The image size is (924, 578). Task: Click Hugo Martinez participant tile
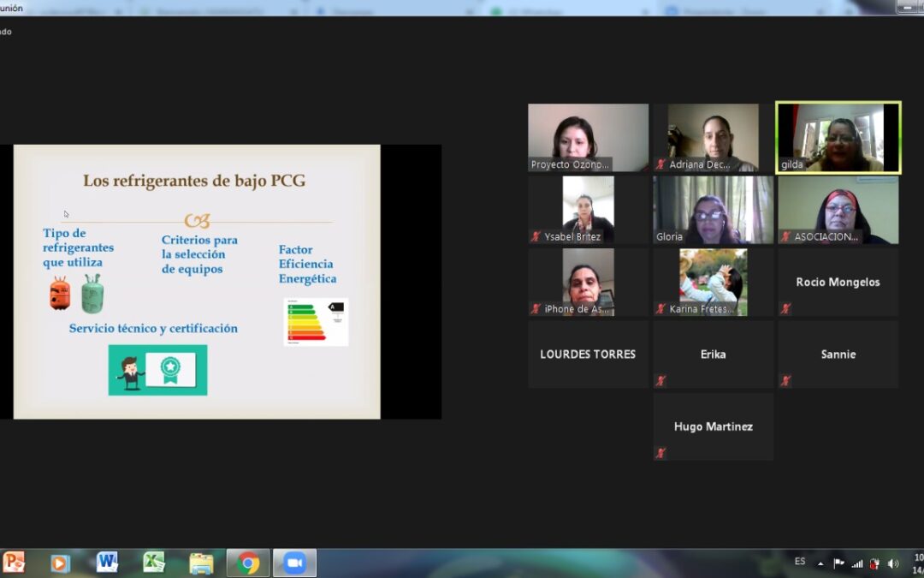click(713, 426)
